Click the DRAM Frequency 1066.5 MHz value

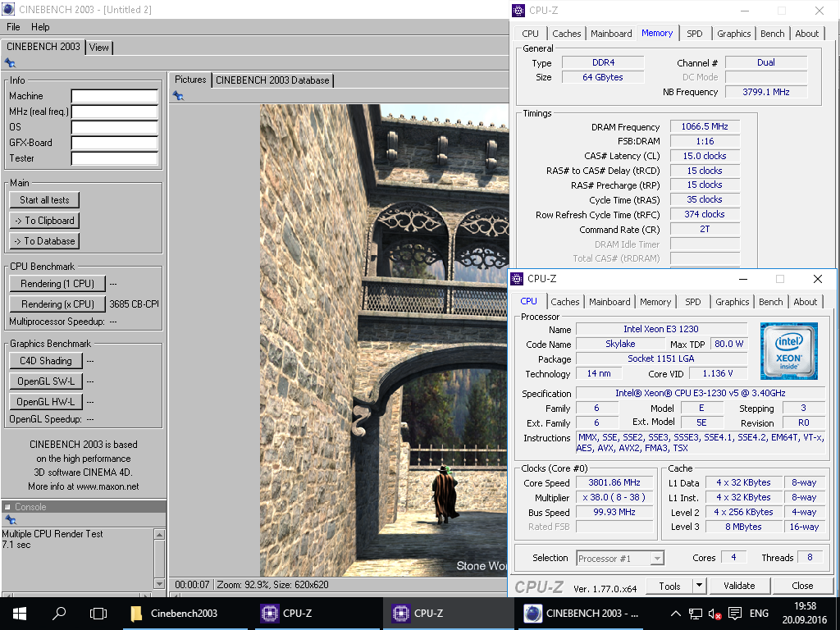point(705,126)
